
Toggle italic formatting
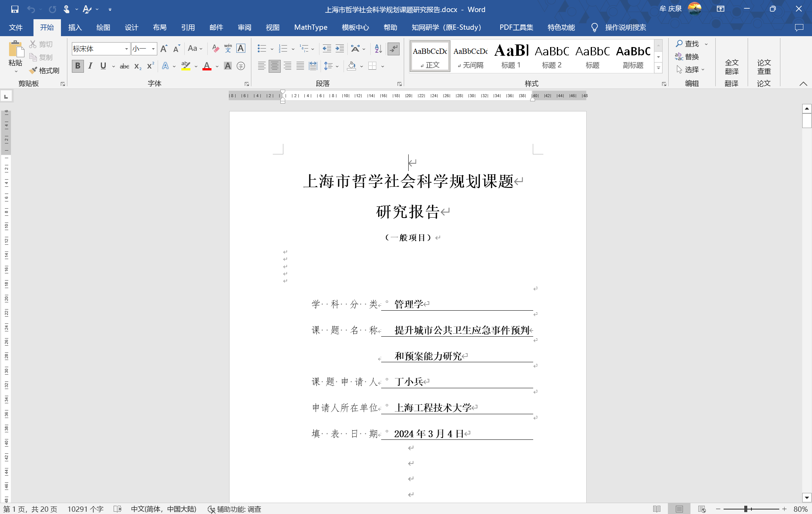click(x=90, y=66)
